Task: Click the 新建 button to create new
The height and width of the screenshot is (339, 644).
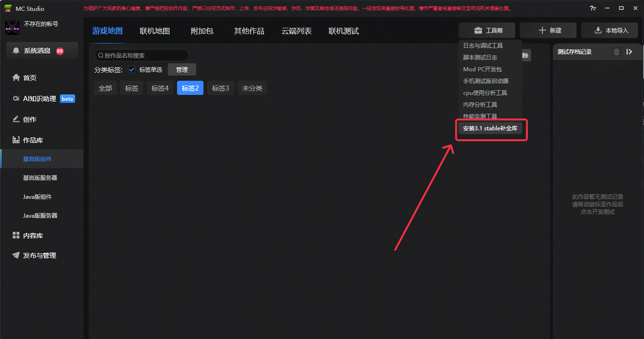Action: 548,30
